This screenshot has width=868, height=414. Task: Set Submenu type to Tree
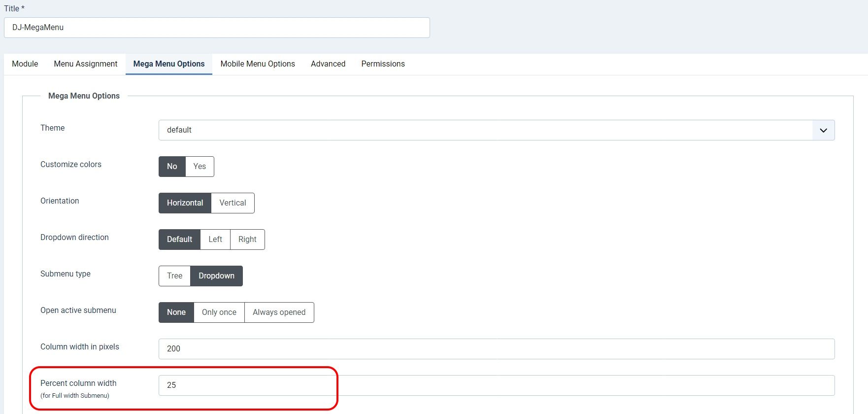tap(174, 276)
